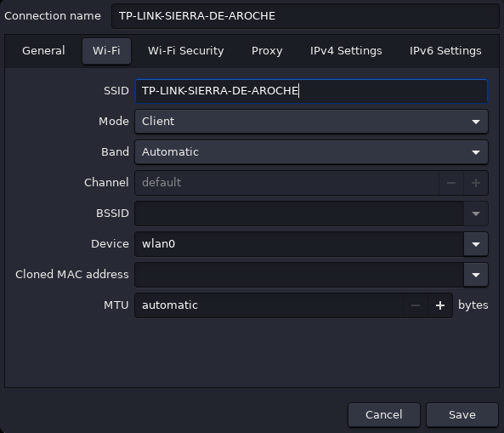Viewport: 504px width, 433px height.
Task: Click the BSSID text entry
Action: pos(299,214)
